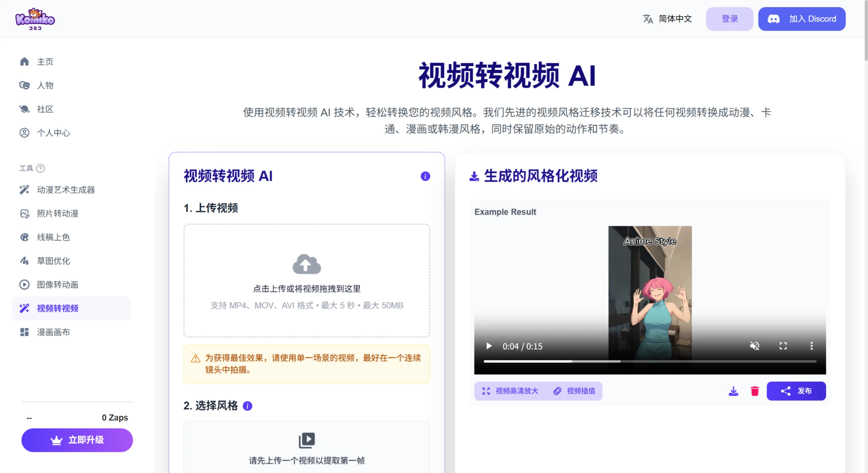Image resolution: width=868 pixels, height=473 pixels.
Task: Download the generated video
Action: (733, 391)
